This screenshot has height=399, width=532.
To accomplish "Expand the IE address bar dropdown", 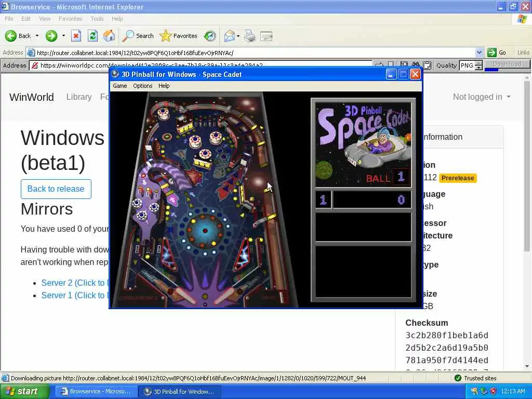I will 478,52.
